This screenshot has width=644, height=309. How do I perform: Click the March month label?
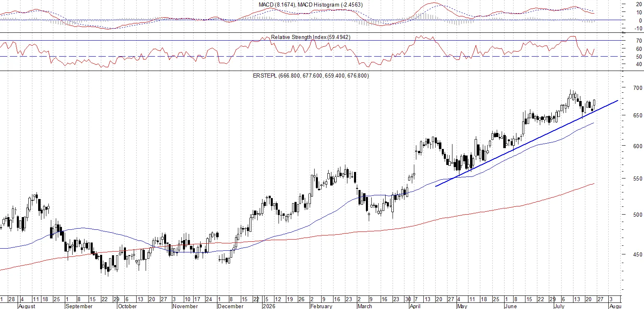pos(365,306)
